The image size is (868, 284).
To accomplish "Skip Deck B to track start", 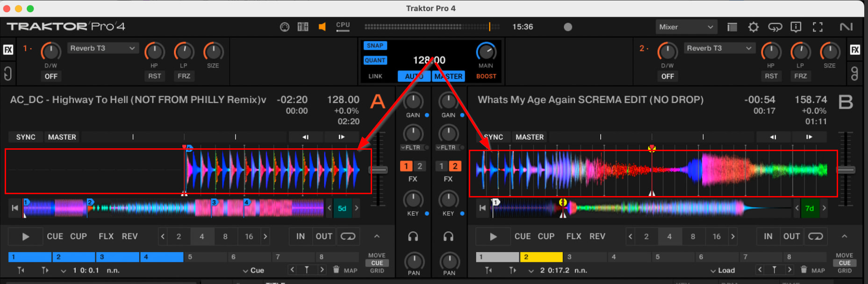I will (x=482, y=208).
